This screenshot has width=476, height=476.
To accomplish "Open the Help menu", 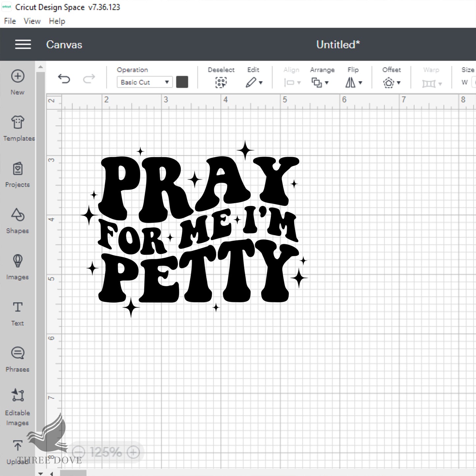I will (x=57, y=21).
